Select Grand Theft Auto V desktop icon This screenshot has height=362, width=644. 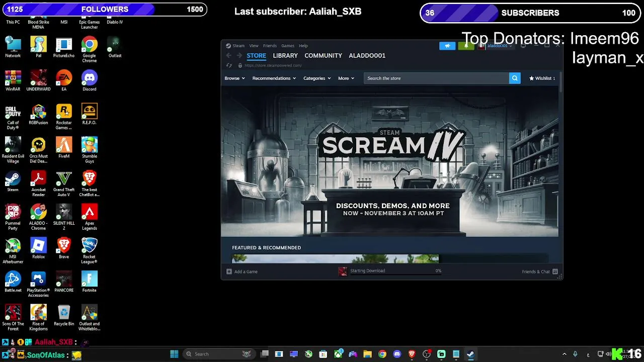[x=64, y=184]
